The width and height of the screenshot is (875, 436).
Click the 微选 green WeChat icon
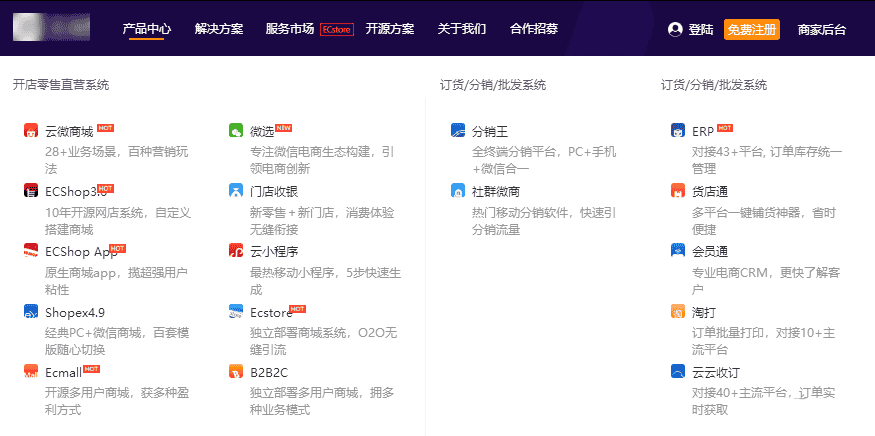click(236, 131)
